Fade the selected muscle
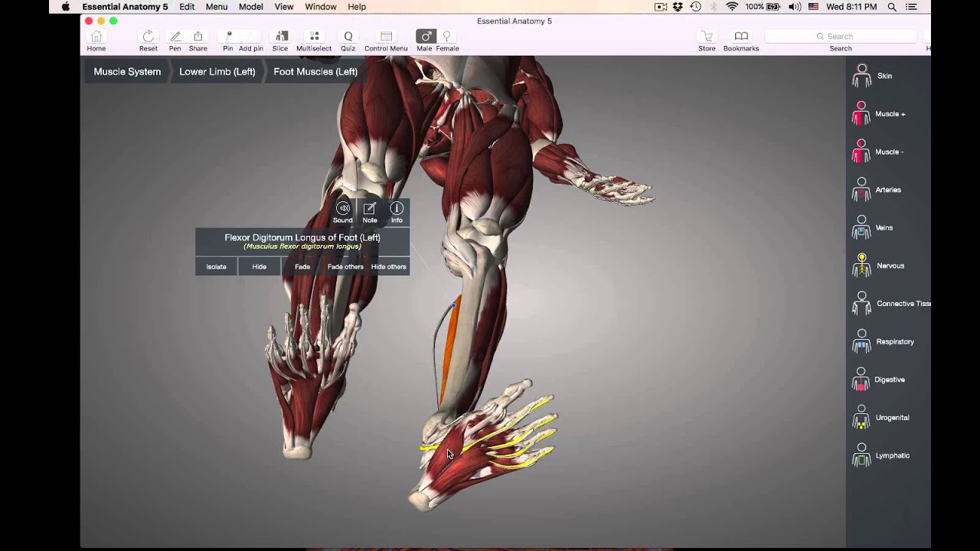 302,266
